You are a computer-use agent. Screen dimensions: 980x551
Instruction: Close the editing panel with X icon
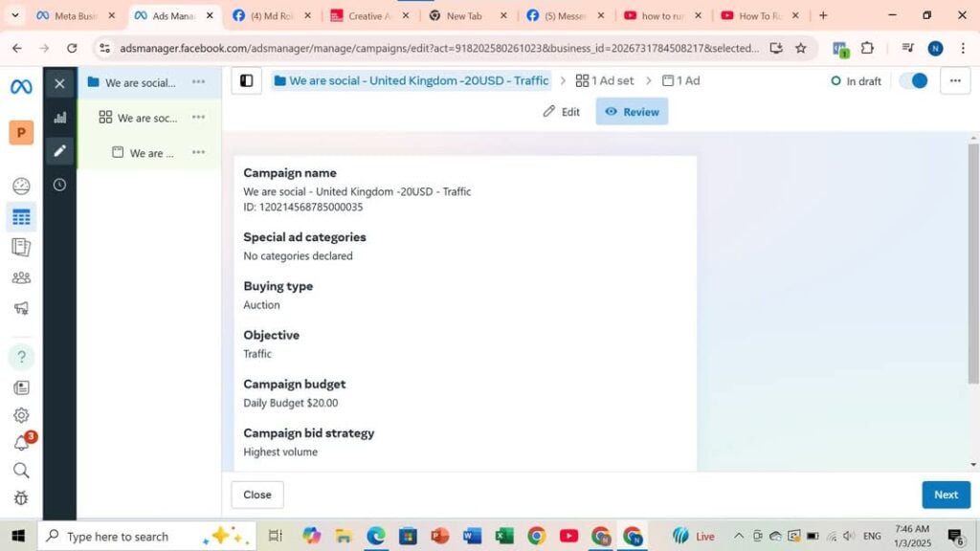[59, 84]
